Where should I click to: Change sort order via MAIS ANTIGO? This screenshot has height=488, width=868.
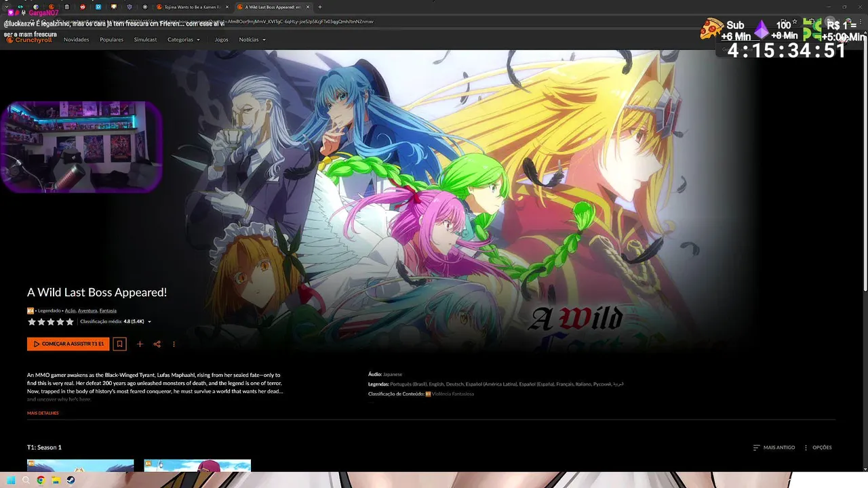coord(774,447)
